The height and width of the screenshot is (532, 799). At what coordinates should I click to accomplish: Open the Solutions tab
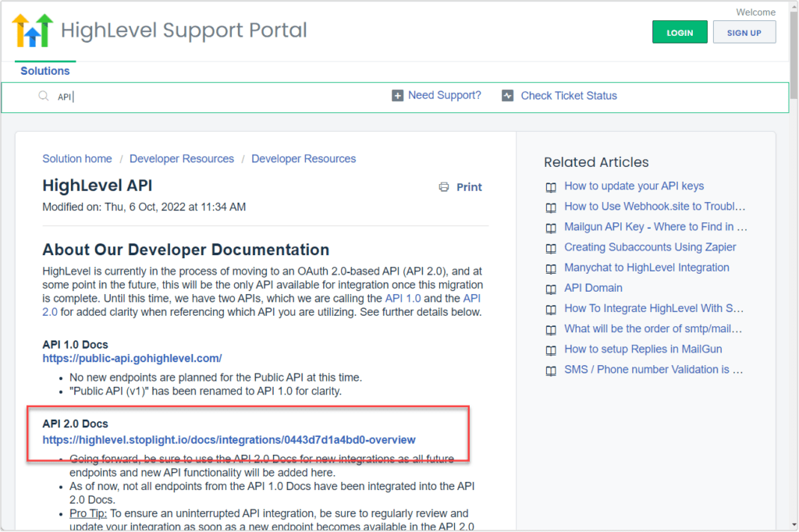(x=44, y=71)
